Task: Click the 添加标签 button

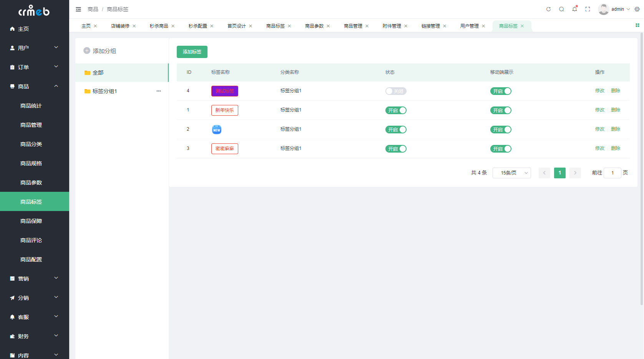Action: [x=192, y=52]
